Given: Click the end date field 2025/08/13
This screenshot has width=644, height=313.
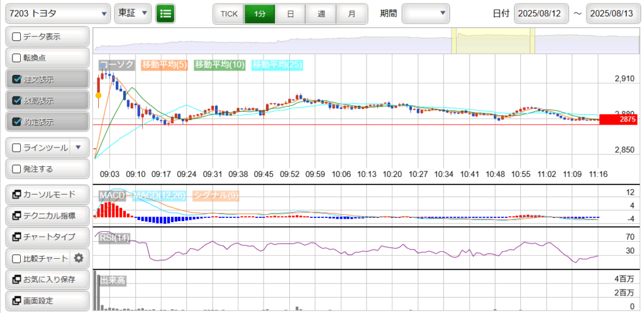Looking at the screenshot, I should [x=614, y=14].
